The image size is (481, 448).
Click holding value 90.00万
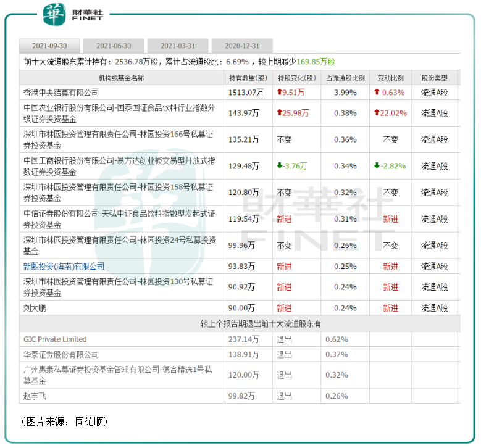point(241,308)
